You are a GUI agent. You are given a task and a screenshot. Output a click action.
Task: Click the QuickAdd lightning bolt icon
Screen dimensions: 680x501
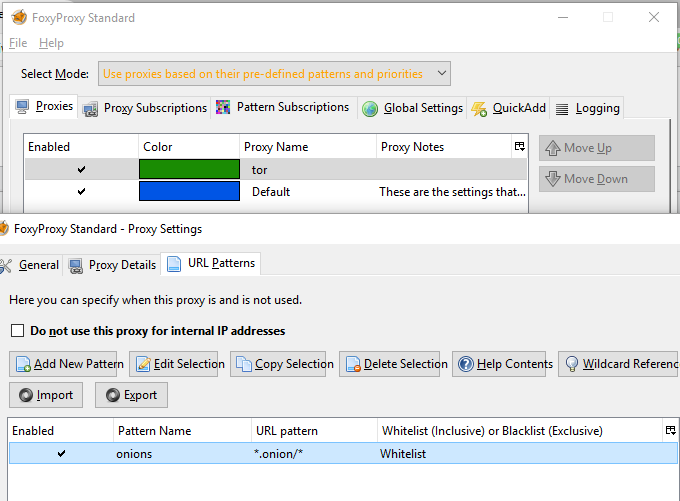(x=479, y=109)
